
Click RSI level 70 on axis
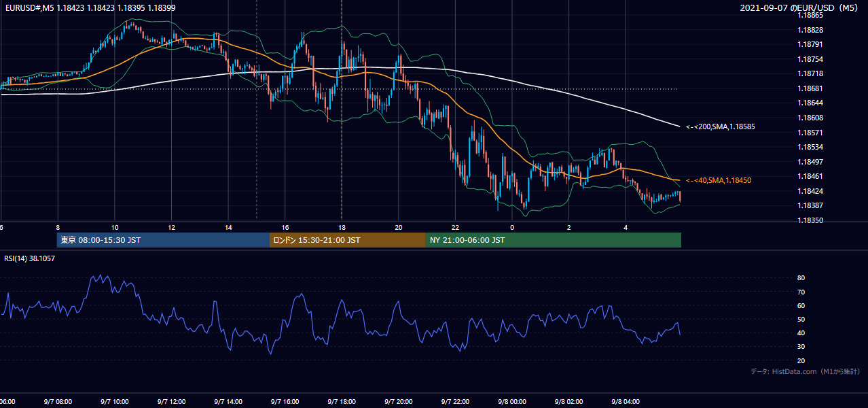(x=801, y=292)
